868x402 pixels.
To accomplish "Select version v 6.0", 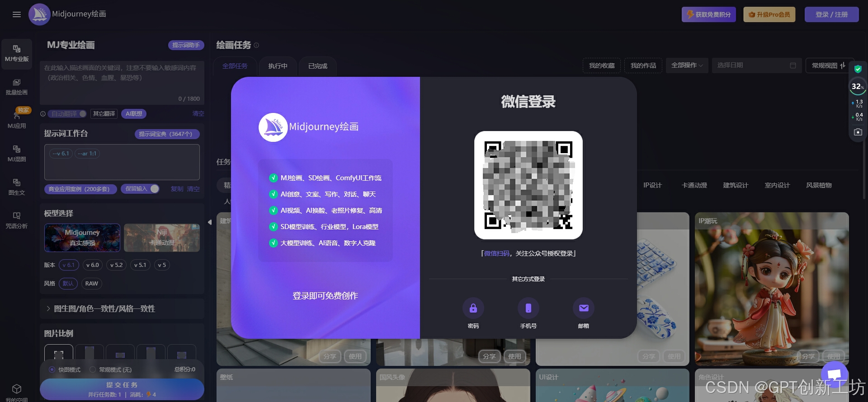I will 92,265.
